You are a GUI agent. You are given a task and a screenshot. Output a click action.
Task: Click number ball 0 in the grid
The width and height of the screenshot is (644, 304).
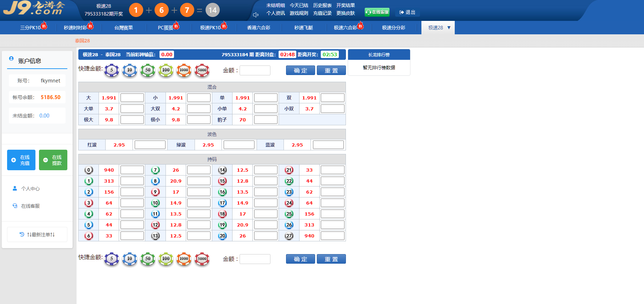[x=89, y=170]
